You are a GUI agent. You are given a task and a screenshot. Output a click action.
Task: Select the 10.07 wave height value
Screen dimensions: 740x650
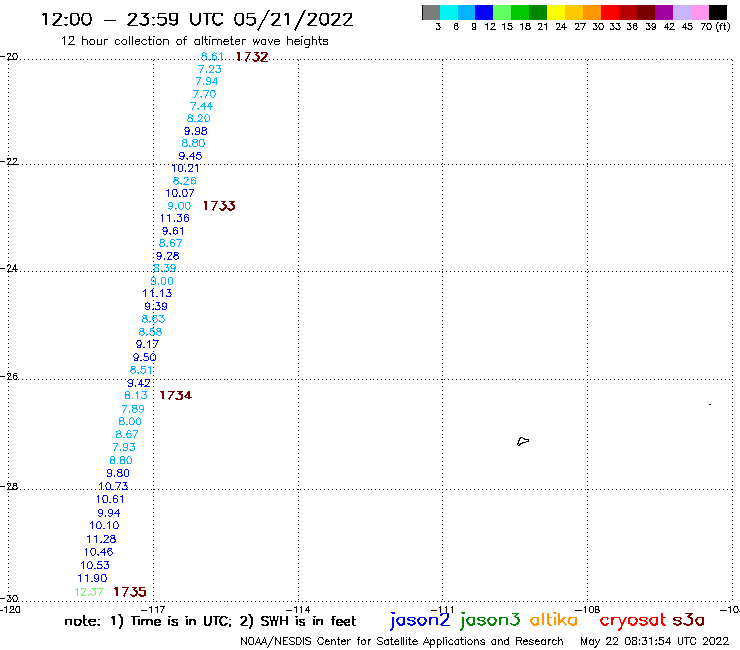180,193
